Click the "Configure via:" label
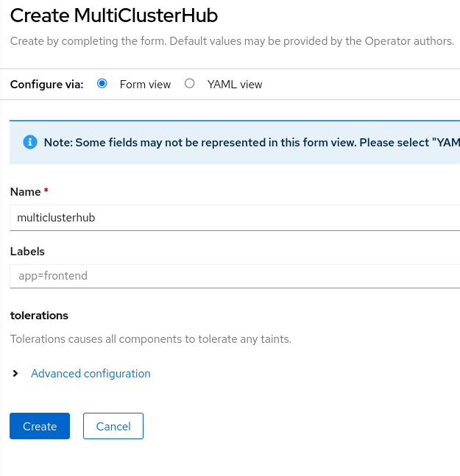This screenshot has width=460, height=476. pyautogui.click(x=46, y=85)
